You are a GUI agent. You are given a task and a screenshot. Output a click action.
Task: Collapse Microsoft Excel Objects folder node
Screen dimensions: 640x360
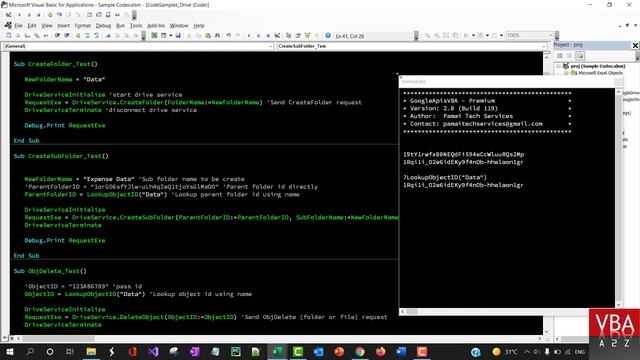[x=567, y=73]
